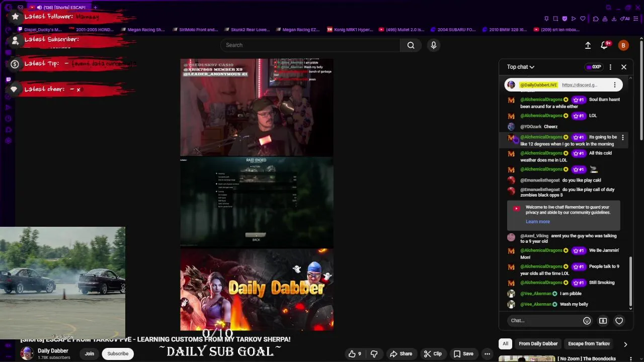Image resolution: width=644 pixels, height=362 pixels.
Task: Send a heart reaction in chat
Action: click(619, 321)
